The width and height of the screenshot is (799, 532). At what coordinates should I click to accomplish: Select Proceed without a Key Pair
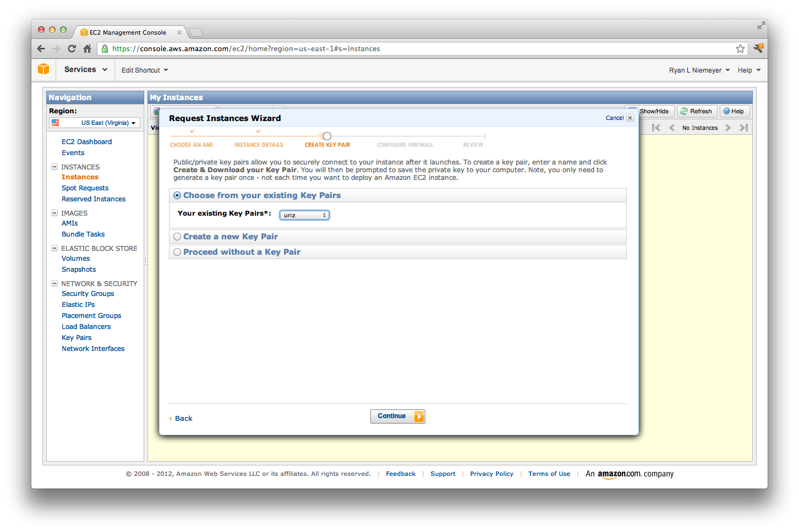point(177,251)
